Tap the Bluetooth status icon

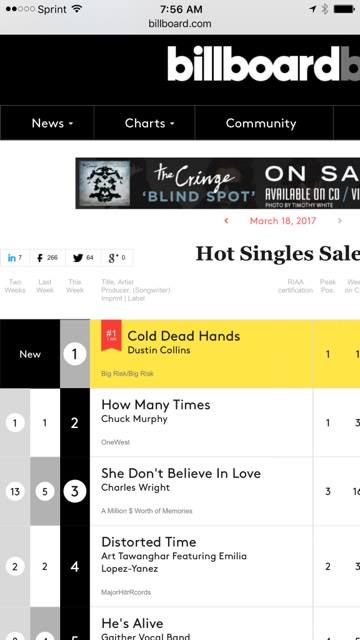(325, 9)
